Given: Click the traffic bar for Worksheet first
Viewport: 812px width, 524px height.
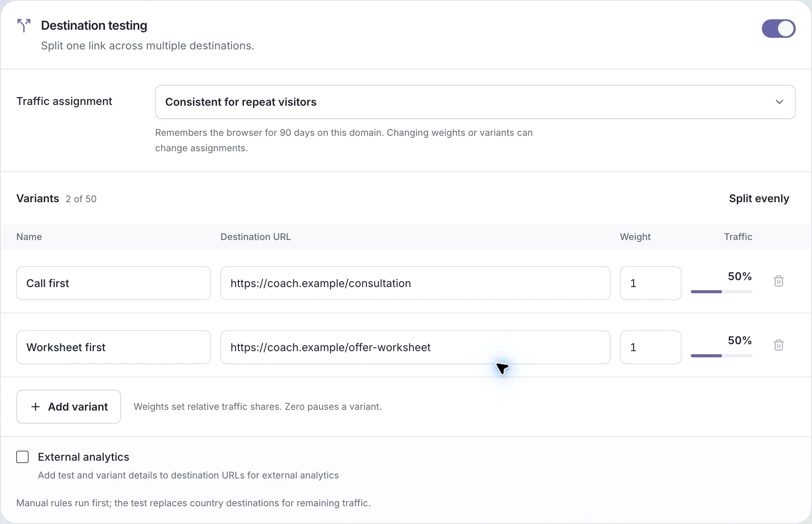Looking at the screenshot, I should tap(721, 356).
